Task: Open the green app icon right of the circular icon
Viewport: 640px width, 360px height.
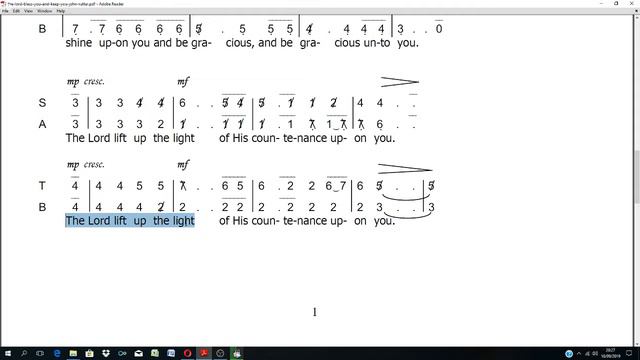Action: pos(237,353)
